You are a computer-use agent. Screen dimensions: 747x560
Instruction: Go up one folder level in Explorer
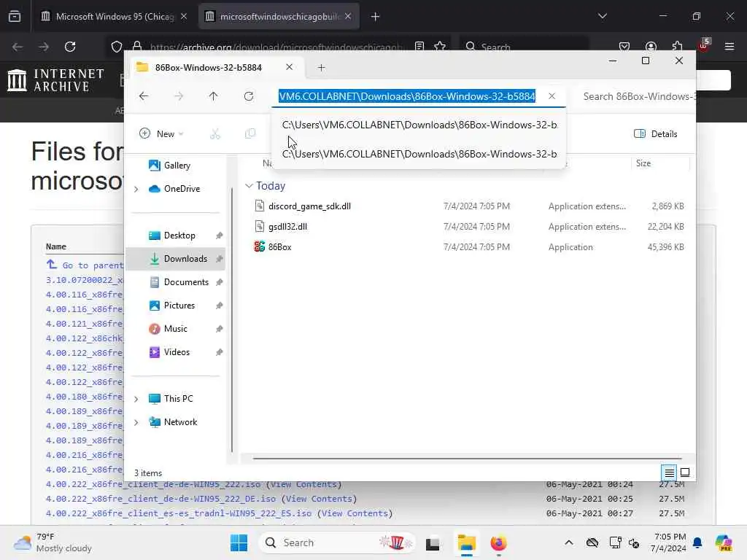[x=214, y=96]
